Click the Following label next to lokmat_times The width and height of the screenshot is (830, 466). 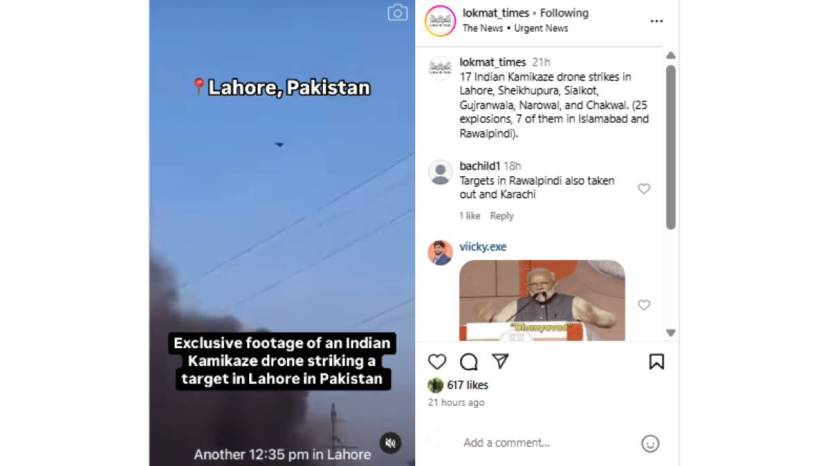(x=564, y=13)
